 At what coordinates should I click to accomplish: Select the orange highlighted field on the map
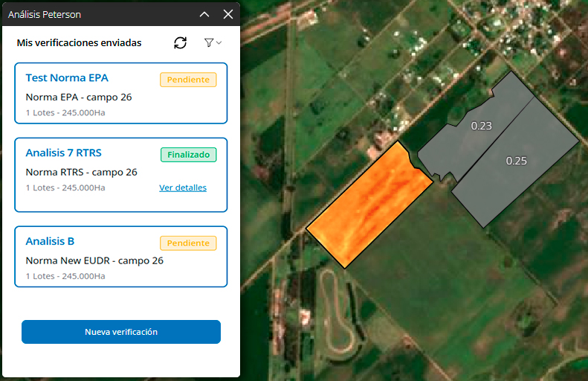[x=369, y=205]
